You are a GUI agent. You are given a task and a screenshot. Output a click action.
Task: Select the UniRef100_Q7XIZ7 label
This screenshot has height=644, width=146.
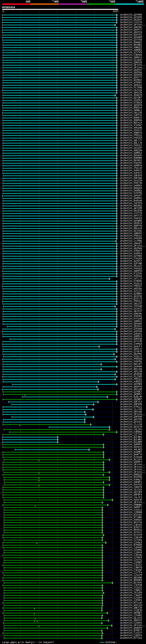131,291
